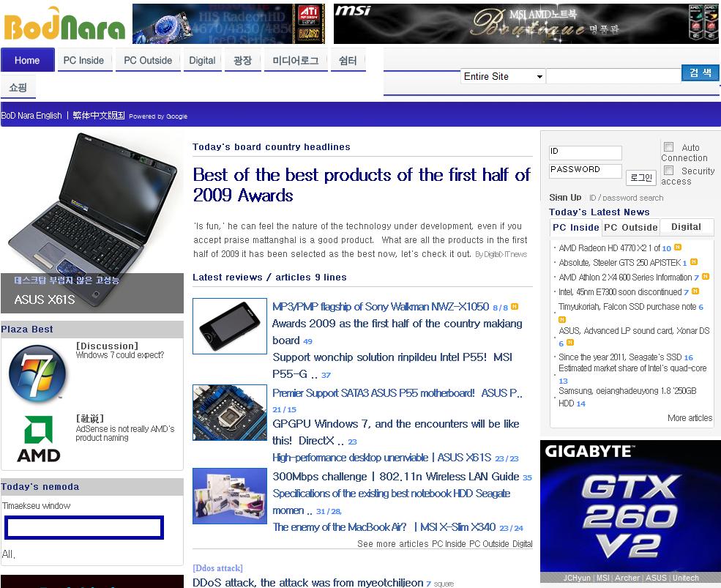
Task: Click the PASSWORD input field
Action: pos(586,171)
